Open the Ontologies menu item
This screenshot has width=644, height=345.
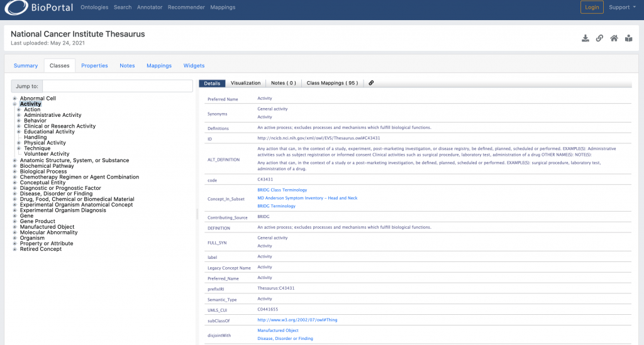click(94, 8)
